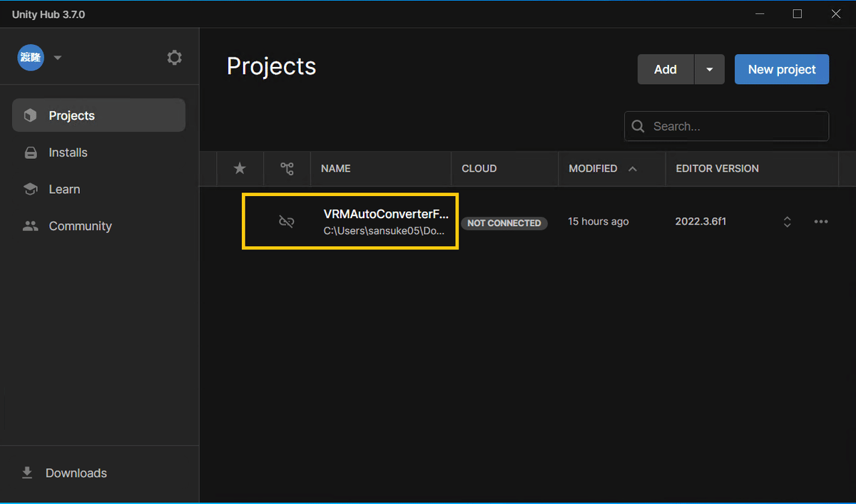This screenshot has width=856, height=504.
Task: Sort by the source control column icon
Action: [x=287, y=169]
